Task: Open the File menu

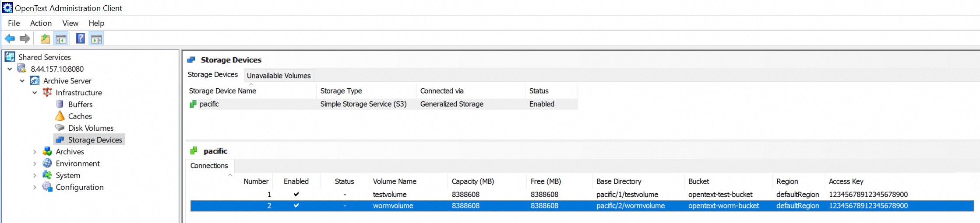Action: click(x=14, y=23)
